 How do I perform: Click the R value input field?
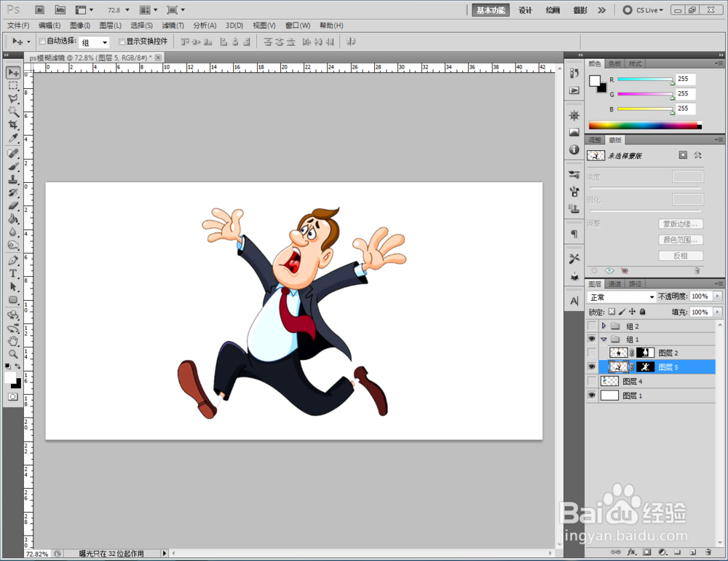tap(685, 79)
